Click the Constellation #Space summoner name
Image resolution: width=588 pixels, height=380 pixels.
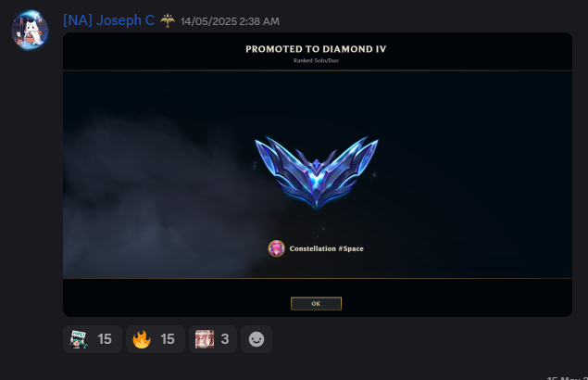point(326,248)
